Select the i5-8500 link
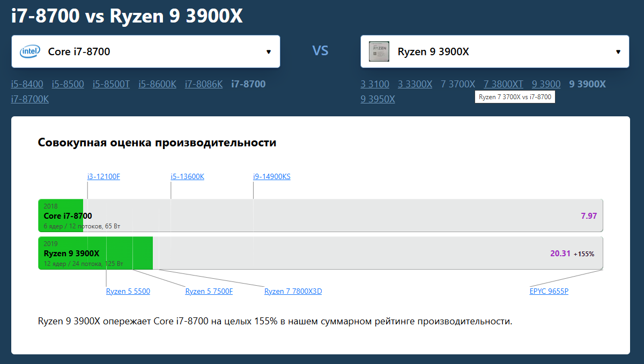644x364 pixels. pos(68,84)
